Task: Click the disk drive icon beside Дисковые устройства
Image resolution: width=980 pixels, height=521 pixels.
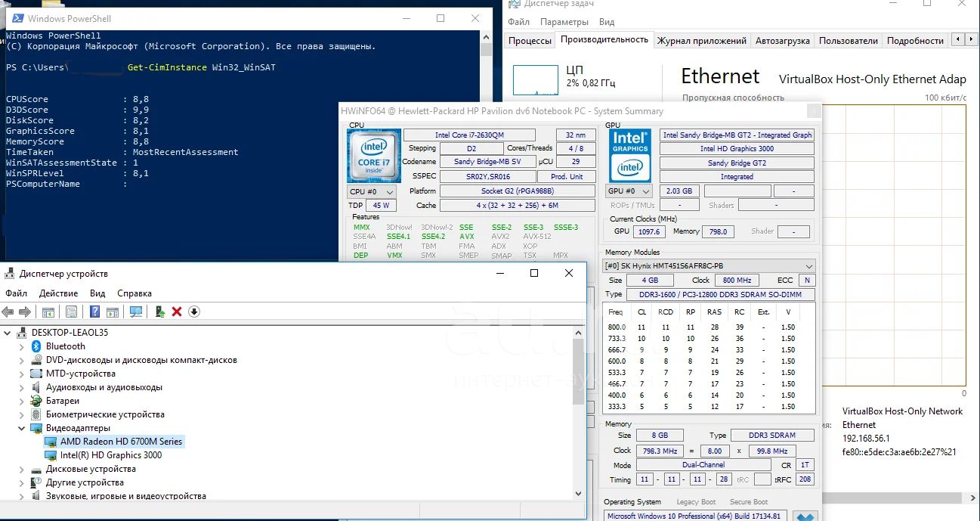Action: [36, 469]
